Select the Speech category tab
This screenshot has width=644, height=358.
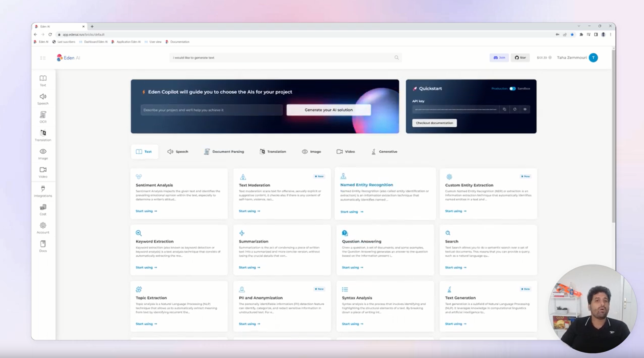tap(178, 152)
